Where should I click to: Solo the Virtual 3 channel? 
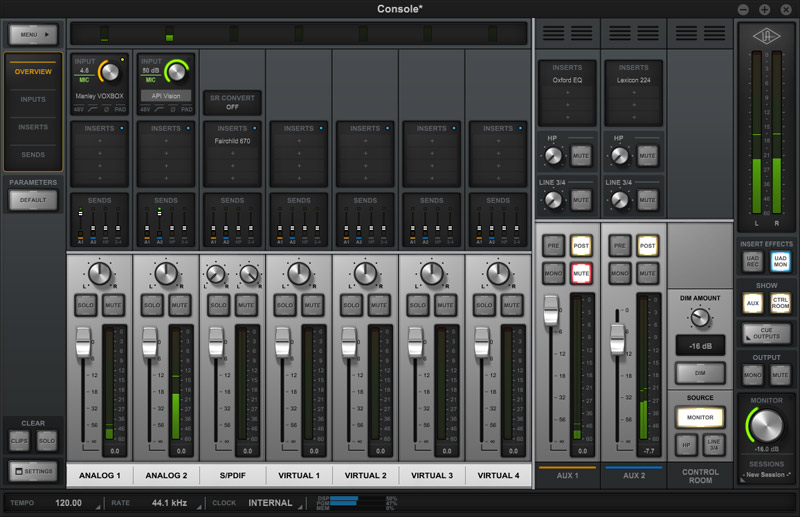pos(417,305)
